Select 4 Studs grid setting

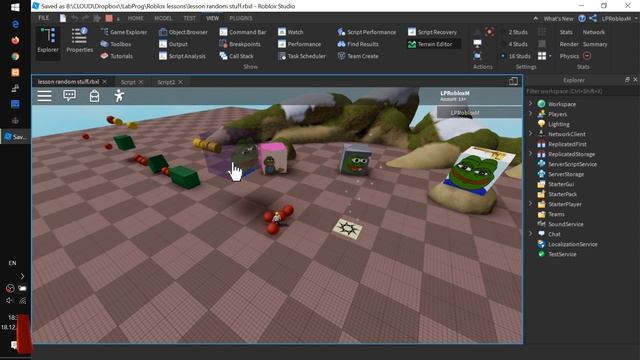coord(515,44)
